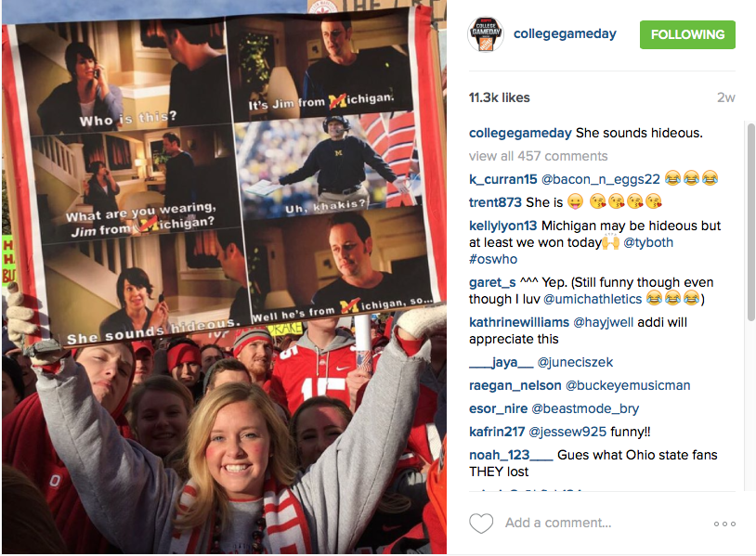Screen dimensions: 756x556
Task: Visit the @bacon_n_eggs22 mention
Action: click(x=601, y=179)
